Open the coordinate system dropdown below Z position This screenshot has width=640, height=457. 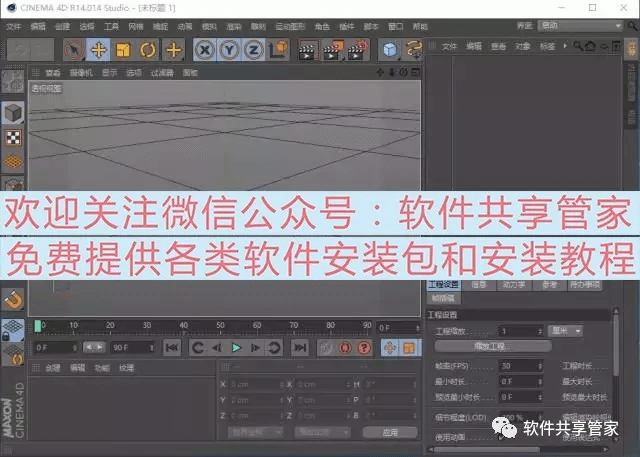point(255,432)
